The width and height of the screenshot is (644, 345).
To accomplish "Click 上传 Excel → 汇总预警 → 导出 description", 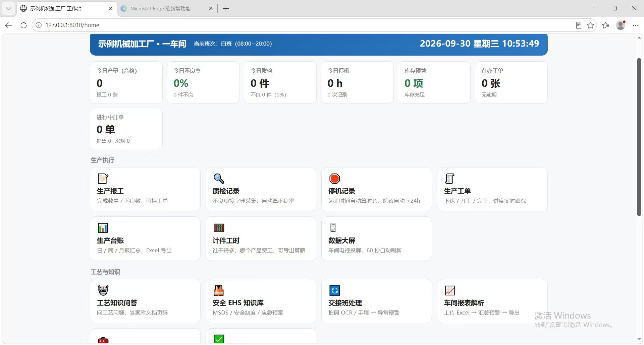I will pyautogui.click(x=482, y=313).
